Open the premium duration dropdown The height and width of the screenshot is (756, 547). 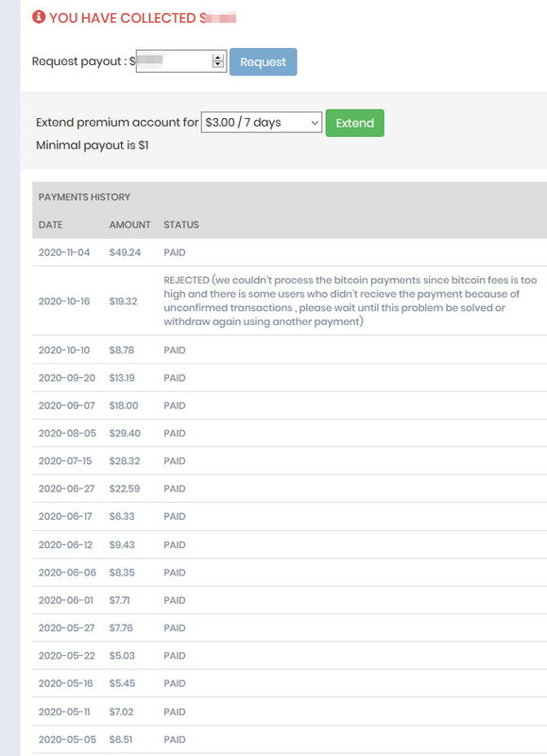click(x=261, y=123)
